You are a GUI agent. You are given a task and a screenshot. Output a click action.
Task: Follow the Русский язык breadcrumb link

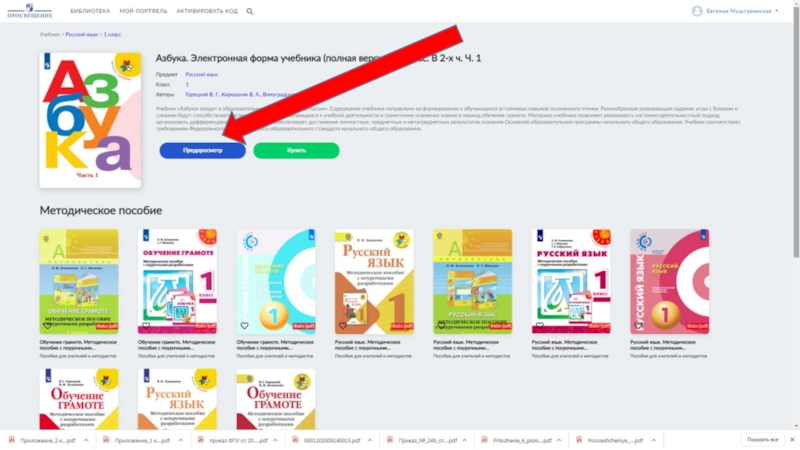pyautogui.click(x=82, y=35)
